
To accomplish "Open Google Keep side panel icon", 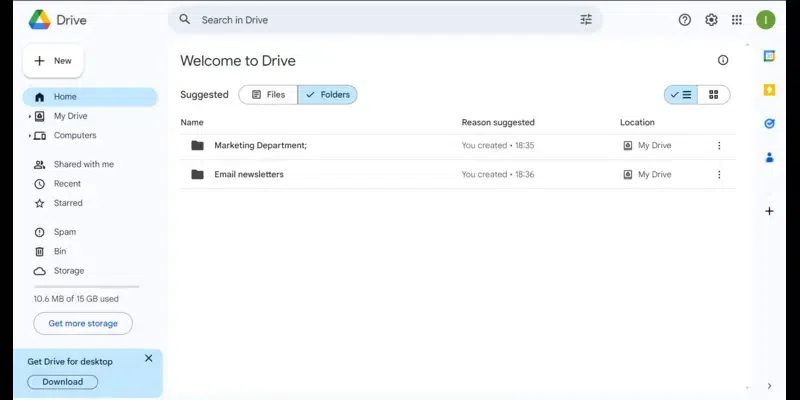I will click(x=769, y=90).
